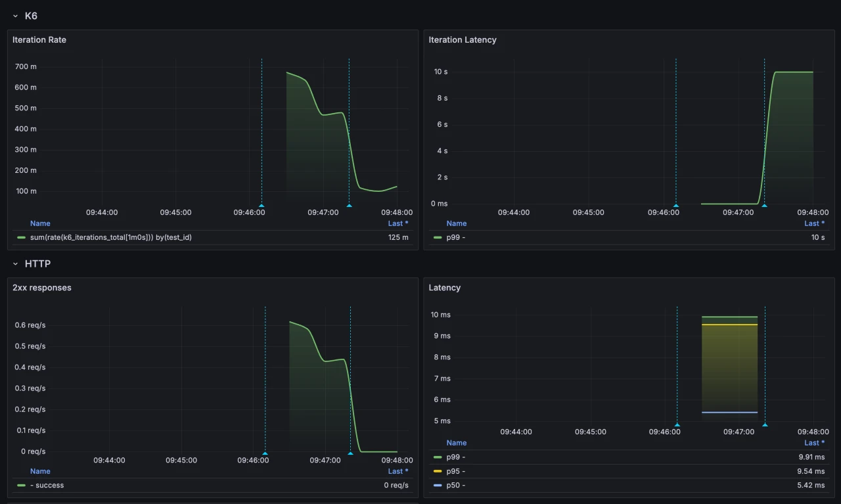Open the Iteration Latency panel title menu
The height and width of the screenshot is (504, 841).
pos(463,39)
